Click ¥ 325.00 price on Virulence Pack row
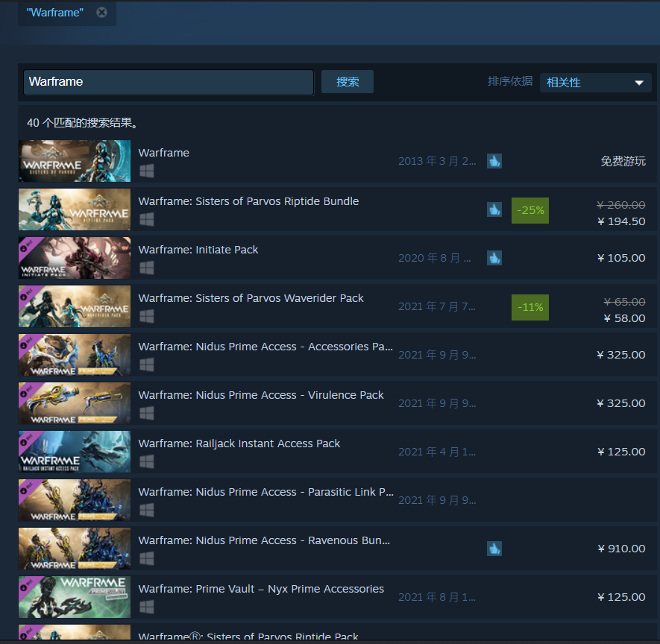The width and height of the screenshot is (660, 644). point(621,403)
